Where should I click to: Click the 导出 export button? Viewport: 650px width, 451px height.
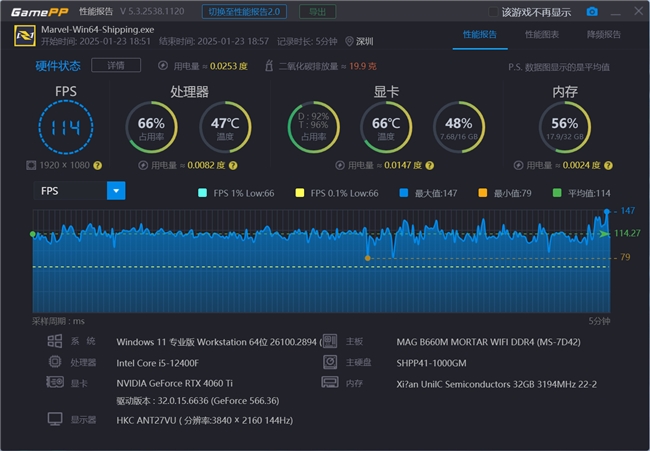318,12
